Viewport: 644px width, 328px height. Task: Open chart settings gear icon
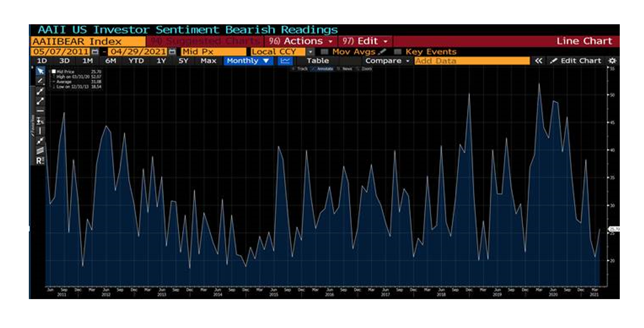(612, 61)
